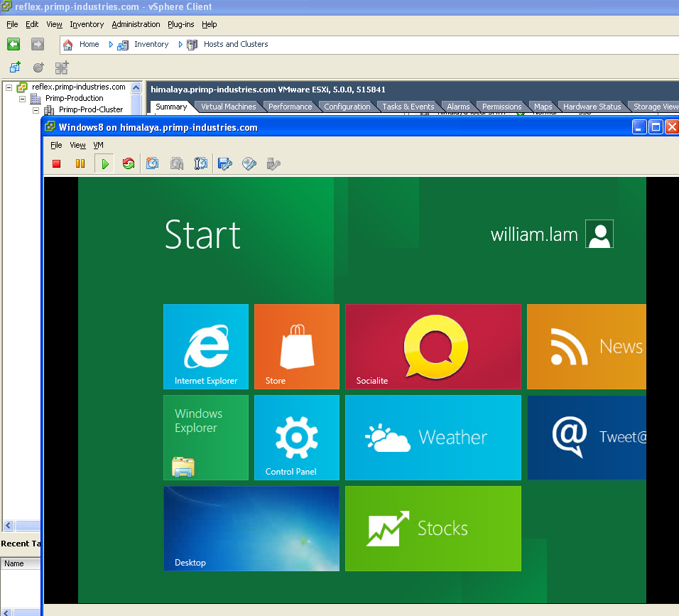The width and height of the screenshot is (679, 616).
Task: Collapse the reflex.primp-industries.com tree node
Action: coord(9,87)
